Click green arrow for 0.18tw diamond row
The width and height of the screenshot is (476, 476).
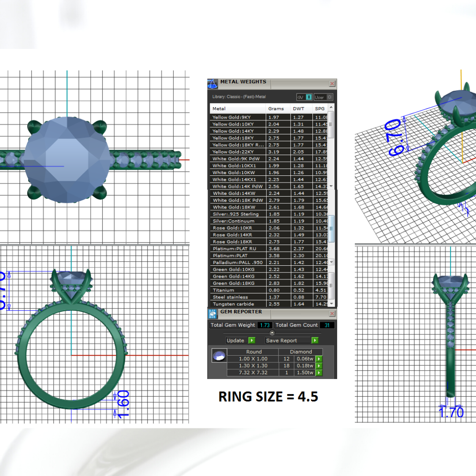coord(319,366)
